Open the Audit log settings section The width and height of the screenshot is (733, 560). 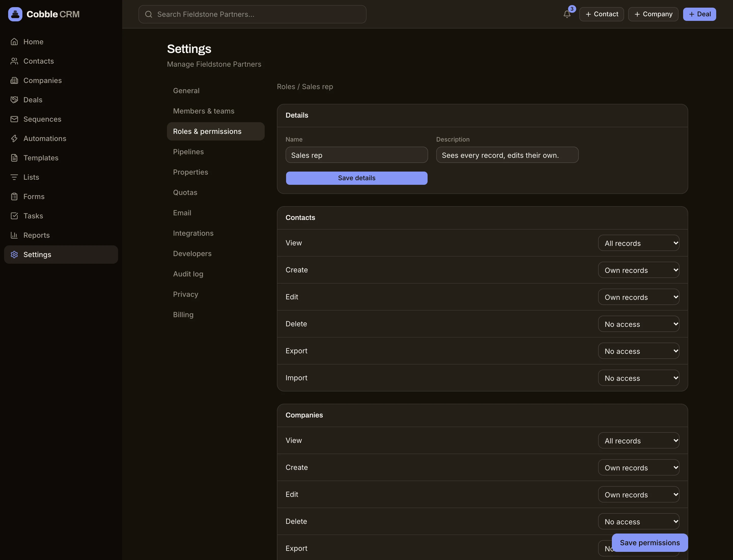(216, 274)
